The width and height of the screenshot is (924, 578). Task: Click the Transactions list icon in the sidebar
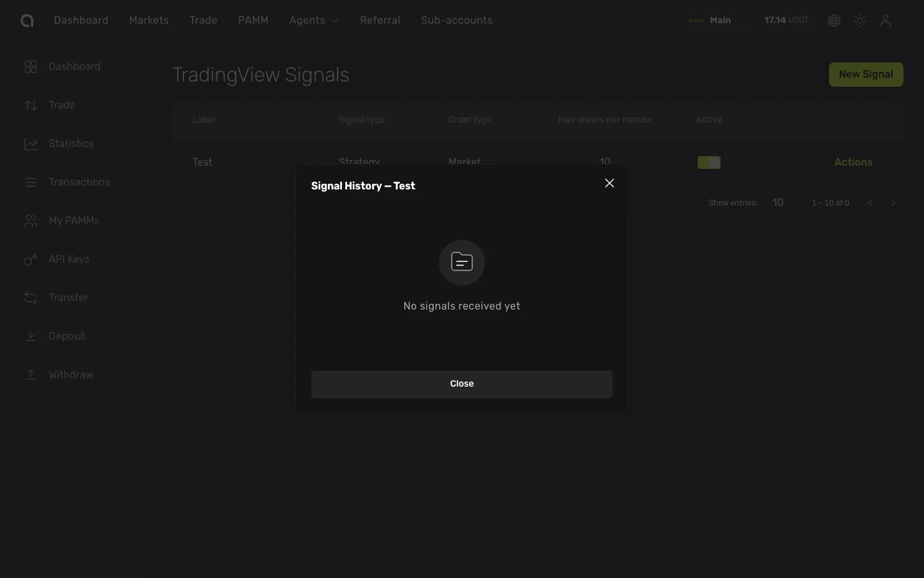pyautogui.click(x=30, y=182)
